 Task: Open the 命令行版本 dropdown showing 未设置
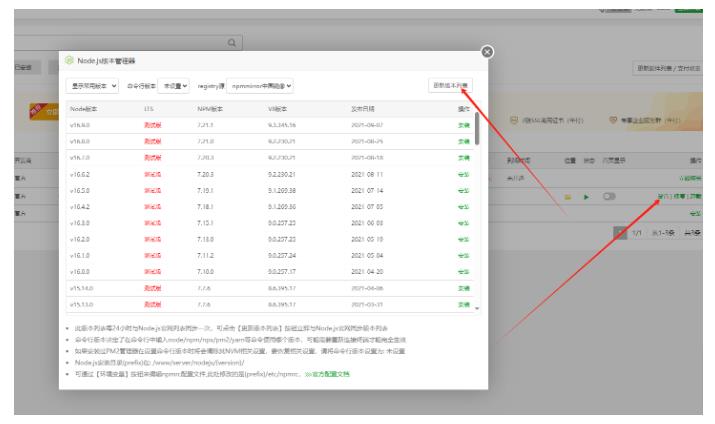coord(173,86)
